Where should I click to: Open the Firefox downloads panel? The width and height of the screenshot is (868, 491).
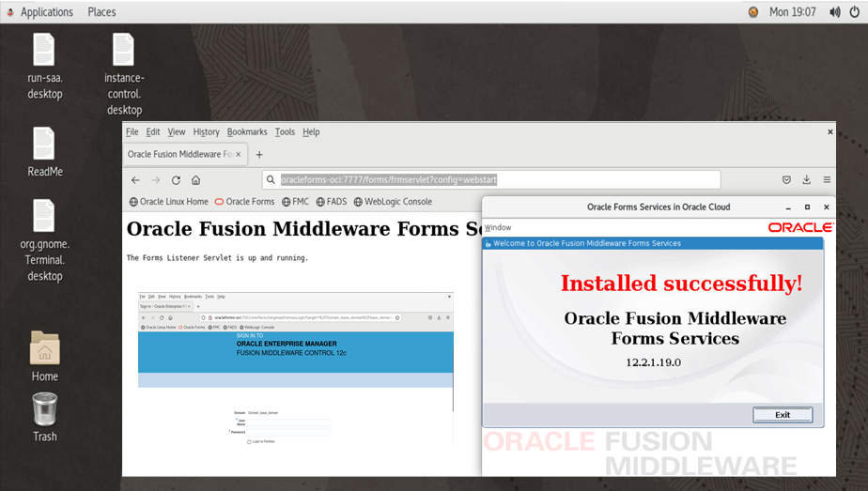[x=807, y=179]
